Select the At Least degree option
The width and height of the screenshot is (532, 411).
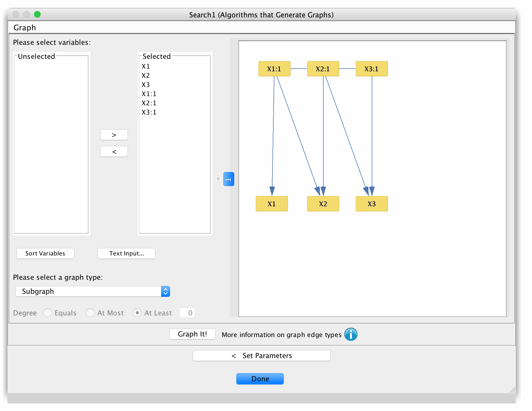click(137, 313)
